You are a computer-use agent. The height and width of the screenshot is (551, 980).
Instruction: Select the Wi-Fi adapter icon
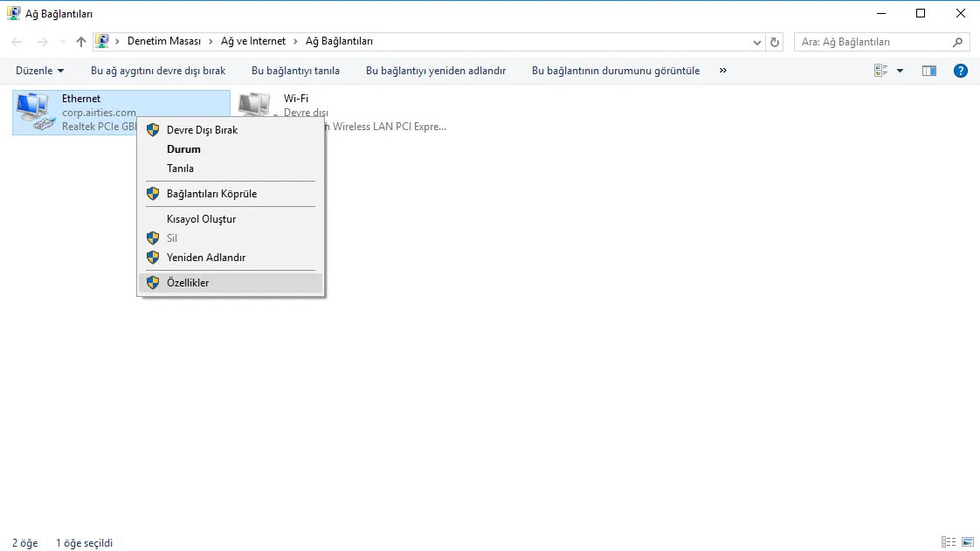(255, 107)
